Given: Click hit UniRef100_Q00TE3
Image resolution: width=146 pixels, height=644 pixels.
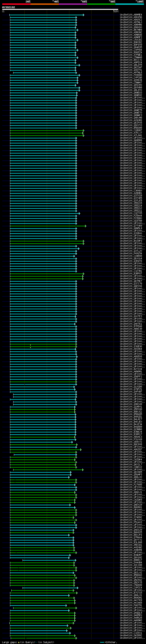Looking at the screenshot, I should coord(131,316).
